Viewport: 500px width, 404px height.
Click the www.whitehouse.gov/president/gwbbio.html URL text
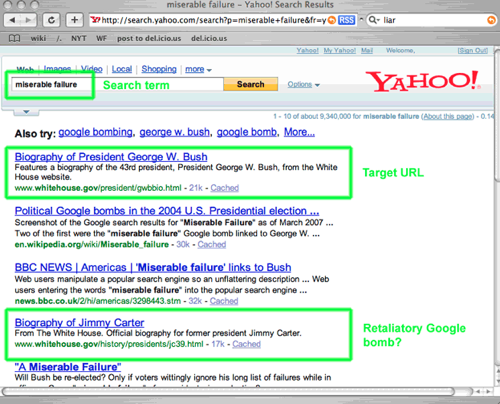pos(98,188)
